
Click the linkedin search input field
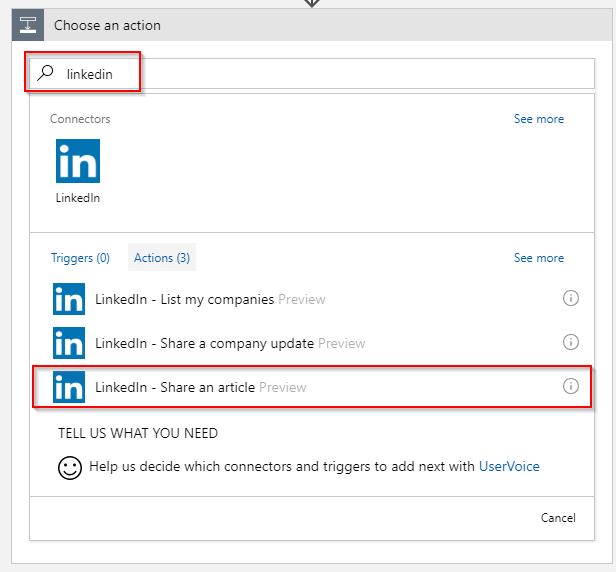pos(312,74)
